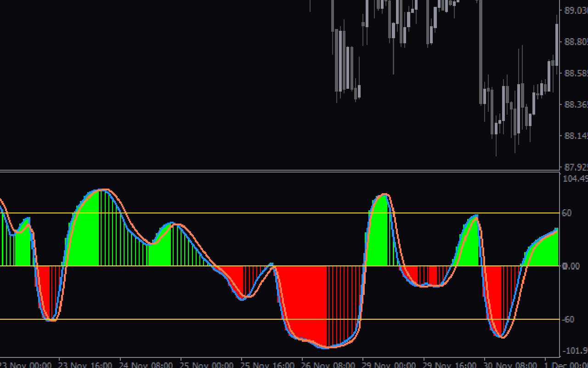Select the 25 Nov 16:00 time label
This screenshot has height=368, width=588.
click(x=267, y=365)
